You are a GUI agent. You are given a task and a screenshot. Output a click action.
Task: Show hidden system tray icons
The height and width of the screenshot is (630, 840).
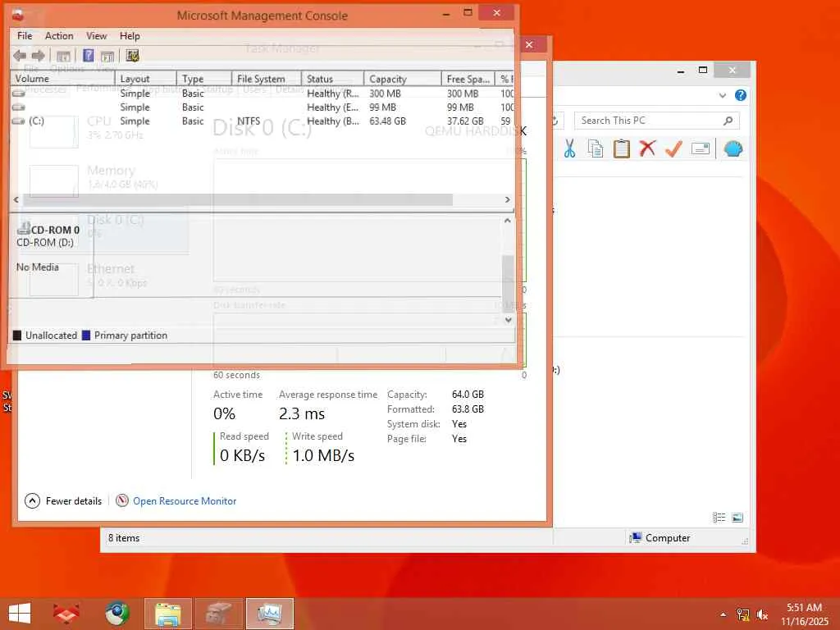click(724, 614)
